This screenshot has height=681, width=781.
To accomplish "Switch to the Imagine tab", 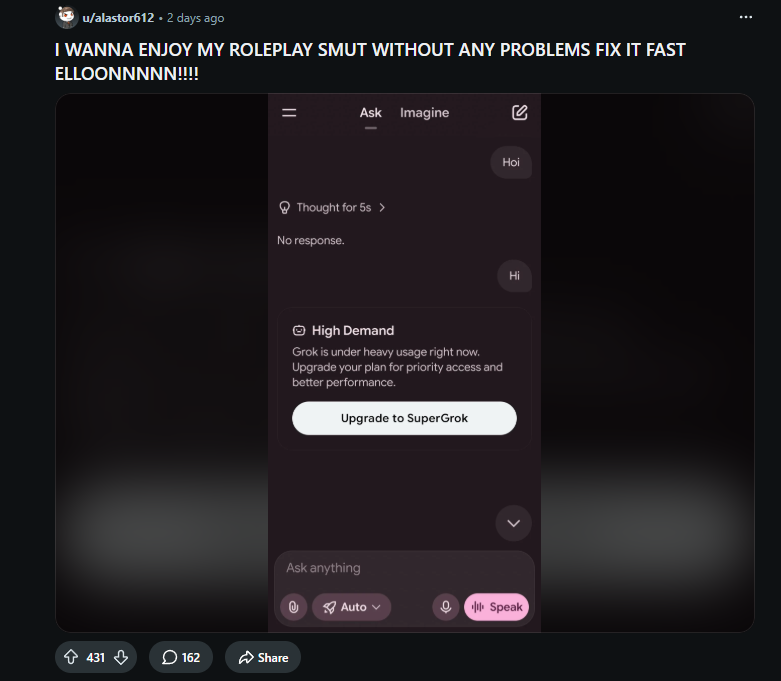I will tap(424, 113).
